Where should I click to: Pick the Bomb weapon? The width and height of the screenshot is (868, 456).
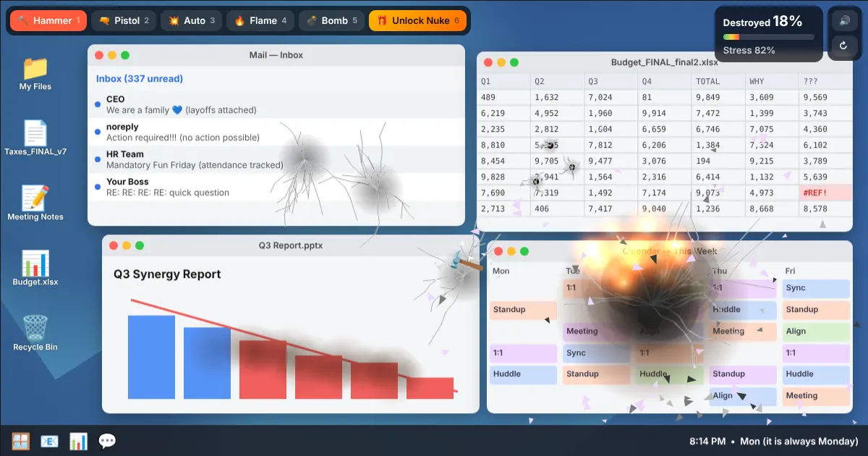tap(331, 21)
